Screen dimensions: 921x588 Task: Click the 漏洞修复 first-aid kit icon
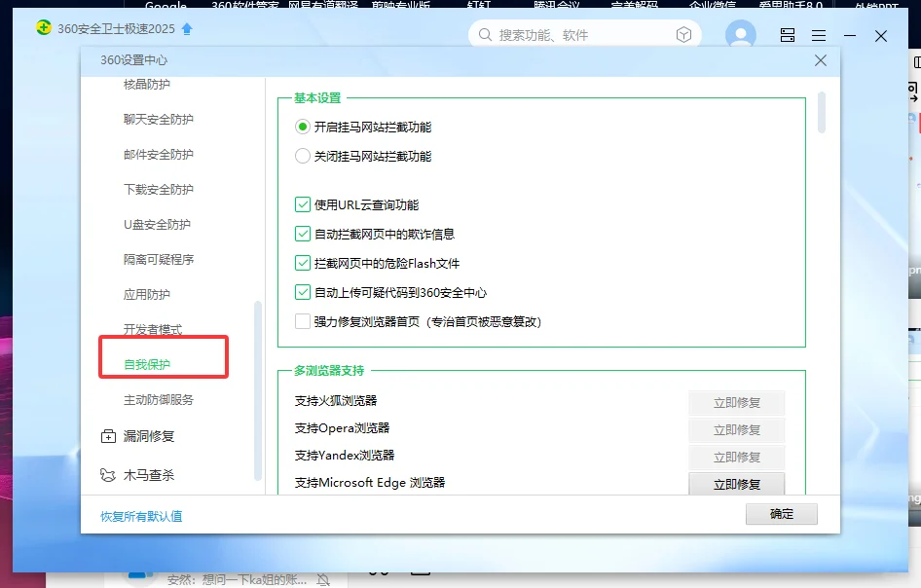tap(109, 436)
